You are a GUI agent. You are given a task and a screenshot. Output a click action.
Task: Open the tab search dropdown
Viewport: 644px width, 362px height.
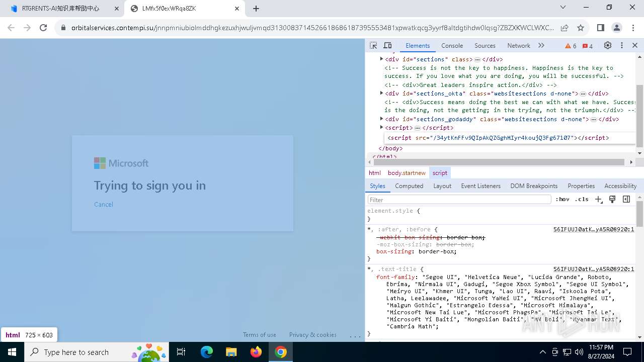[563, 8]
